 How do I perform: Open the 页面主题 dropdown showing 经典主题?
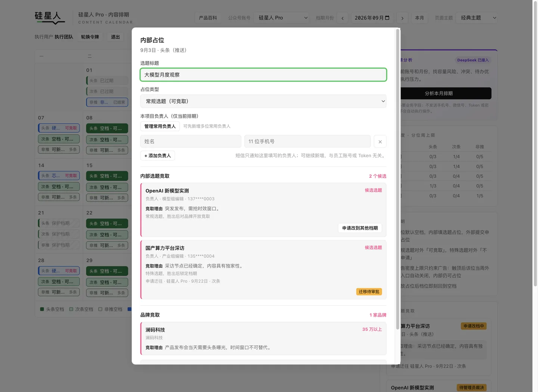pyautogui.click(x=477, y=18)
